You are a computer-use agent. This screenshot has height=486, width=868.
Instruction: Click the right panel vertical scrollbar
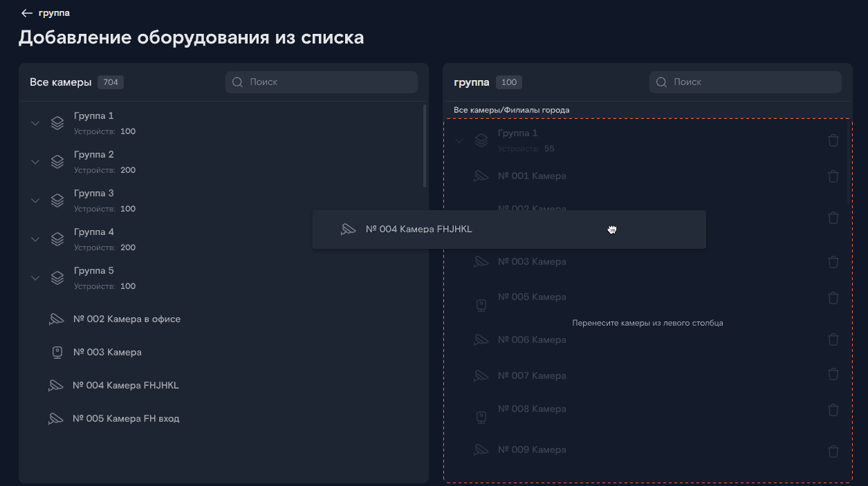point(849,162)
